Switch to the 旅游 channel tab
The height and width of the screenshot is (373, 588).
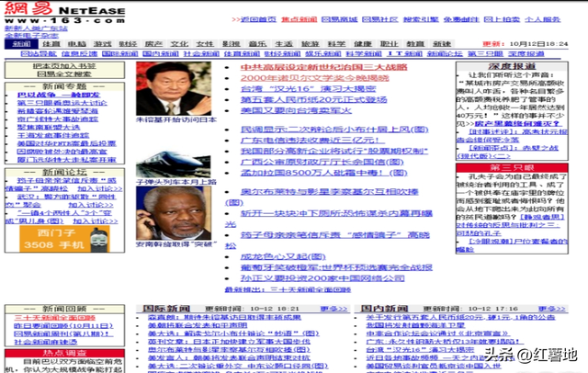[x=311, y=44]
